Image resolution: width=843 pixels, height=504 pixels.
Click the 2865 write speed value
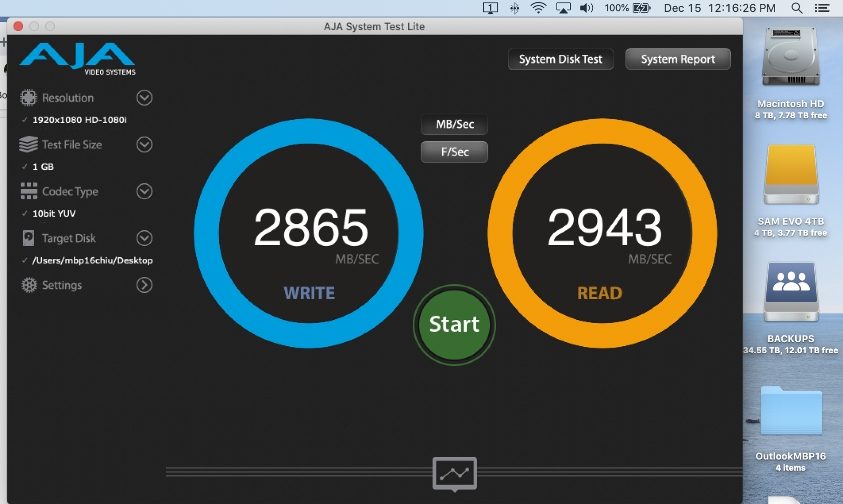coord(311,228)
